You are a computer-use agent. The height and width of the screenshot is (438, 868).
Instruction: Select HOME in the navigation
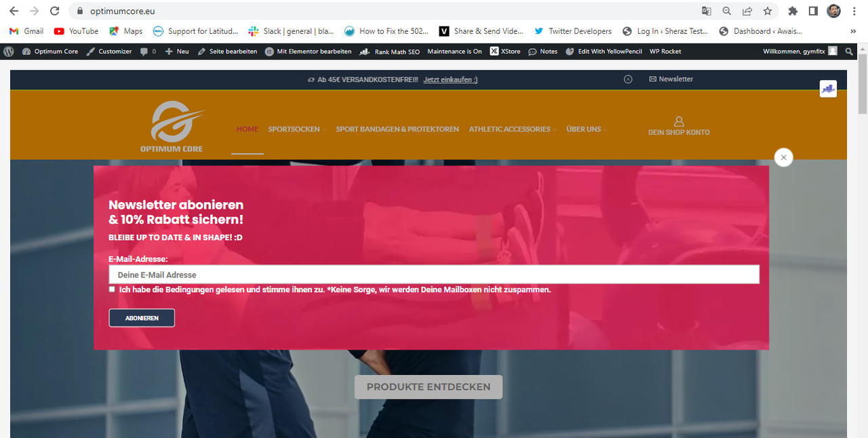(x=248, y=129)
